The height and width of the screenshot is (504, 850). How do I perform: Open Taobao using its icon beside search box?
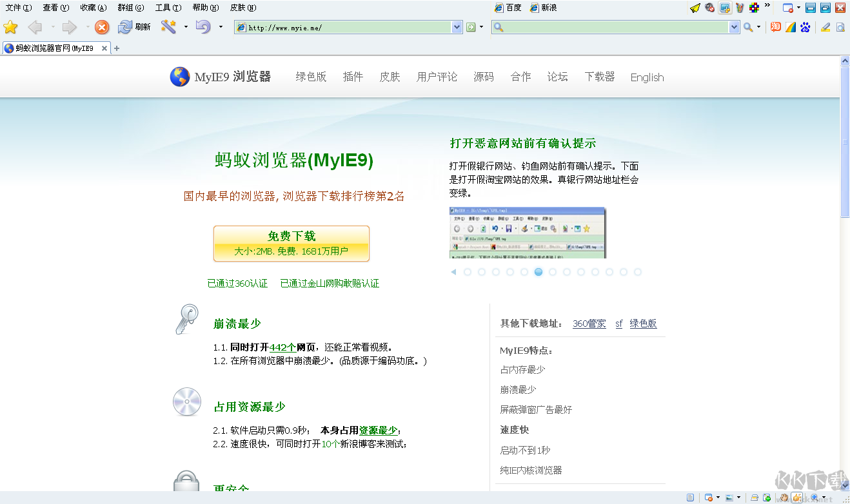[x=776, y=27]
